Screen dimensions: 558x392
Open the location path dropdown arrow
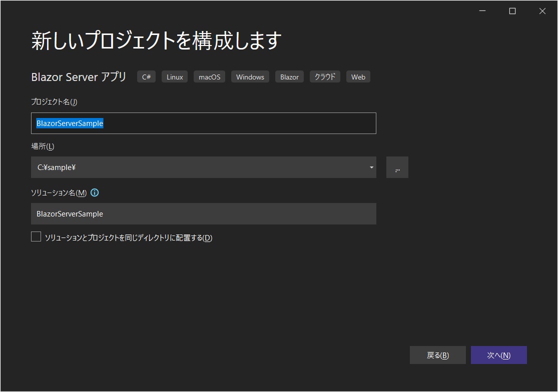point(371,167)
